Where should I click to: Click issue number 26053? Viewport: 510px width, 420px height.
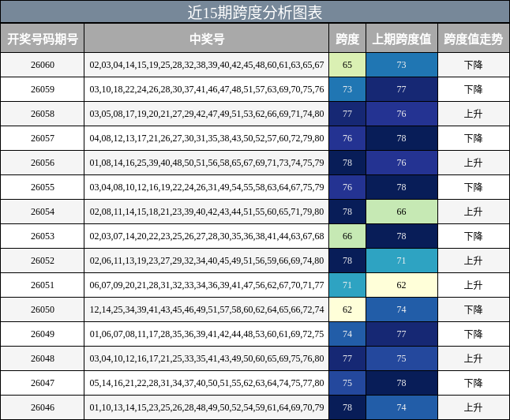pos(43,236)
